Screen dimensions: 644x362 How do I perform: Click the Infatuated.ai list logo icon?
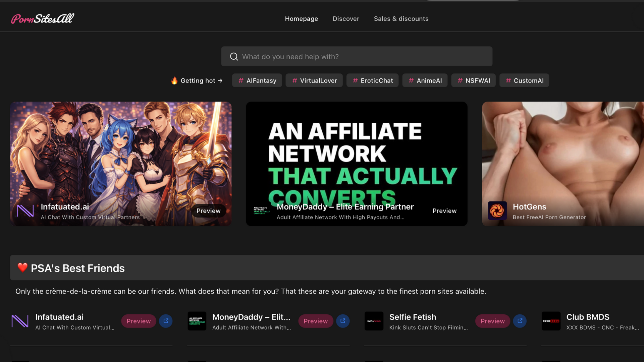click(20, 321)
